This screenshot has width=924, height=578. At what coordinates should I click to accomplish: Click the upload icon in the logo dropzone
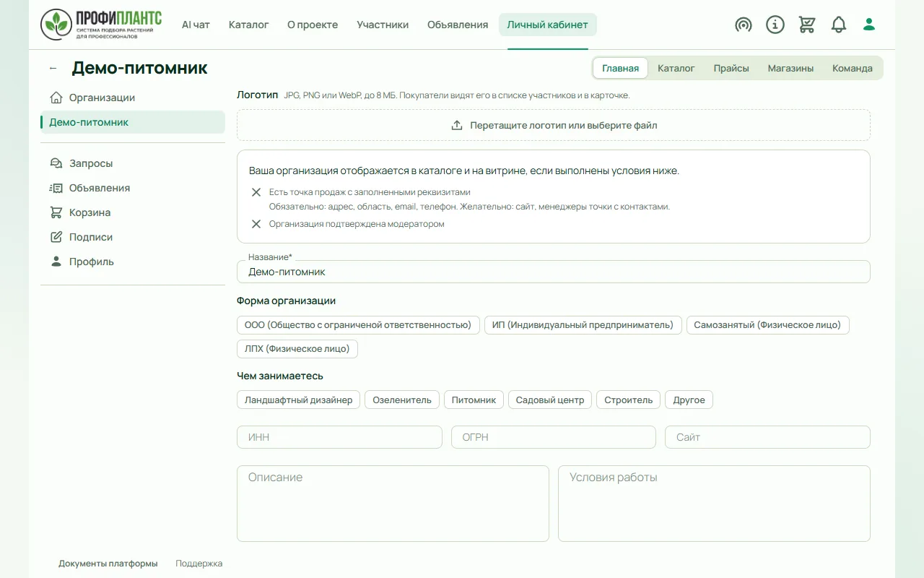click(x=457, y=125)
